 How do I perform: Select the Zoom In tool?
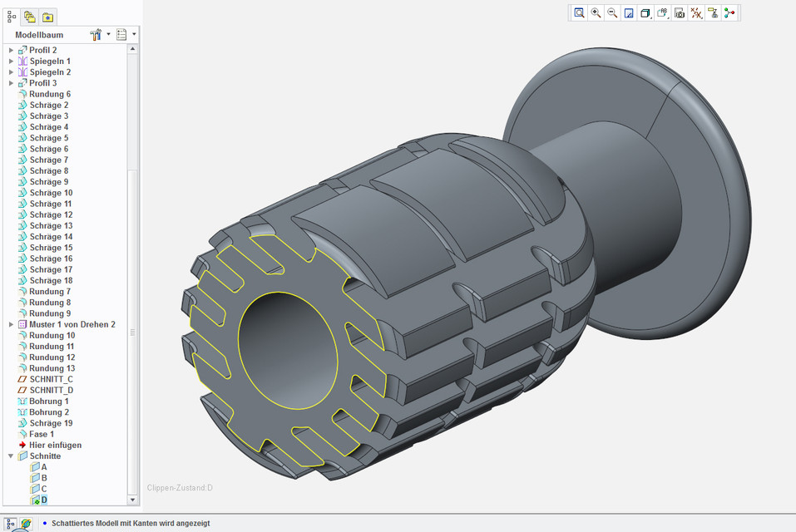(x=596, y=12)
